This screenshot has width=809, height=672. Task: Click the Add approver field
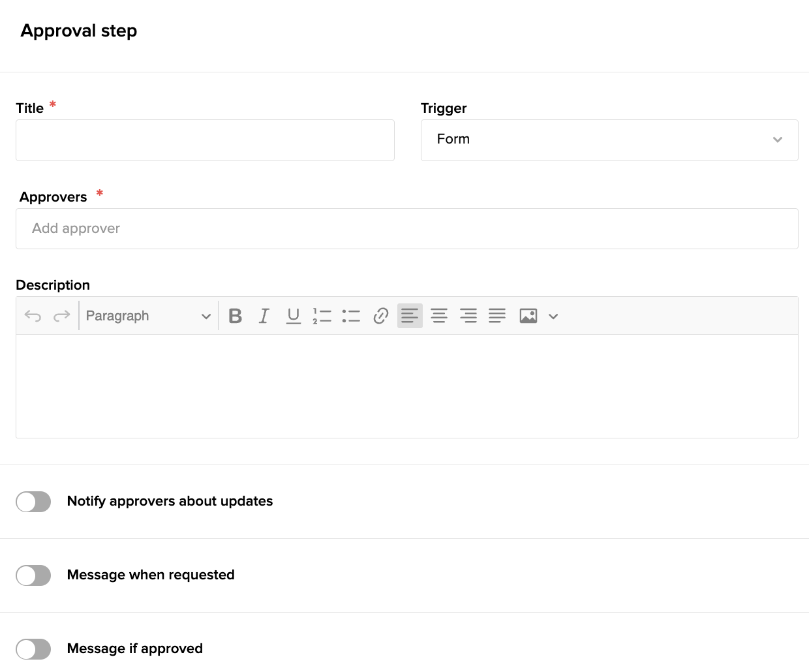407,228
